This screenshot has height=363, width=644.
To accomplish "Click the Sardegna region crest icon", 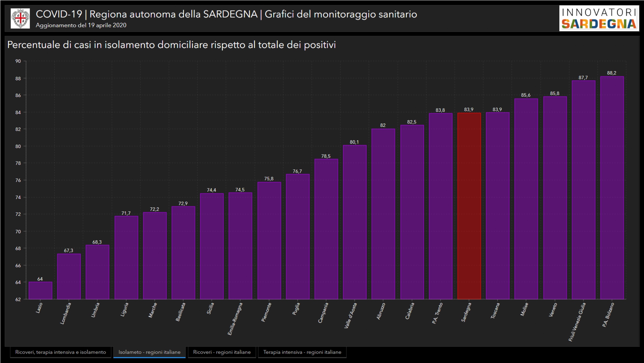I will pyautogui.click(x=20, y=19).
